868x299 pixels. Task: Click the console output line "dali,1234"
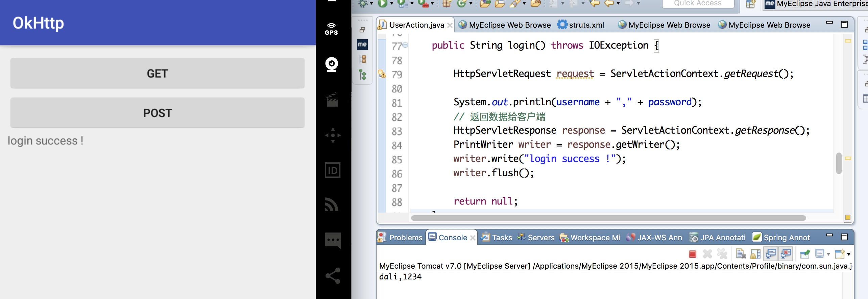click(401, 277)
